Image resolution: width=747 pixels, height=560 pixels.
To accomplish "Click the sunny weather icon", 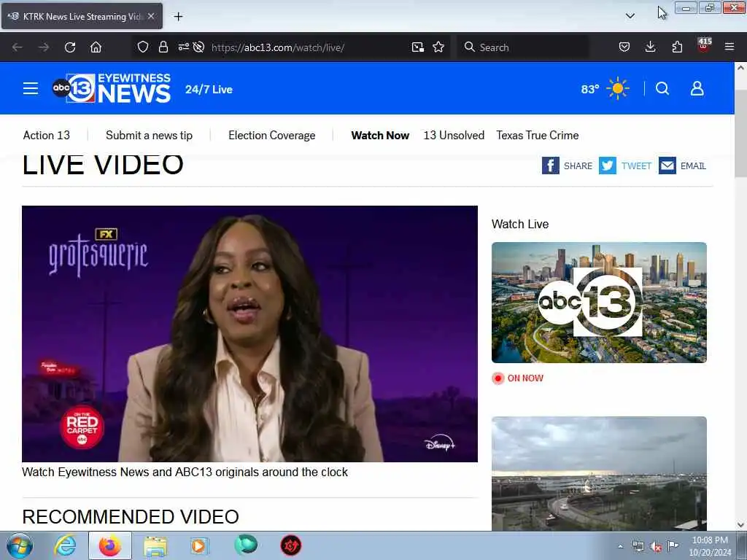I will click(x=617, y=88).
